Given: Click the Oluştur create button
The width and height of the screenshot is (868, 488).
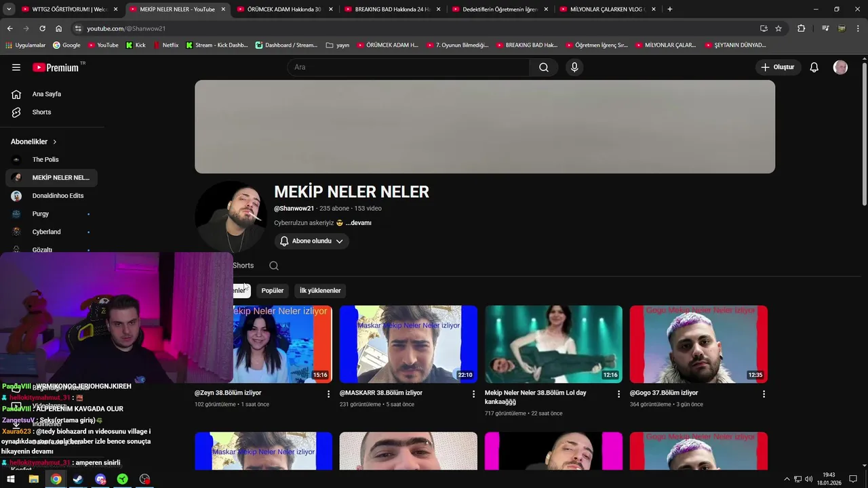Looking at the screenshot, I should (778, 67).
